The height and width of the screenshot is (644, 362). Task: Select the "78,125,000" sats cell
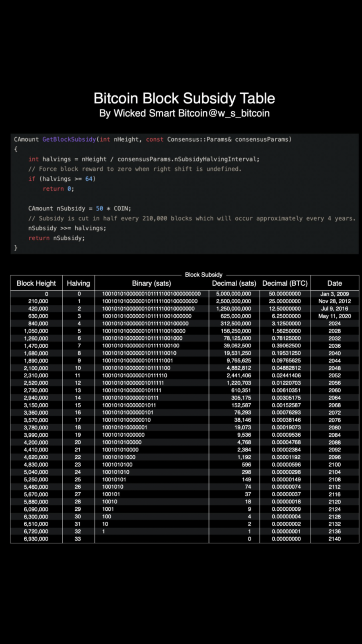click(x=237, y=339)
